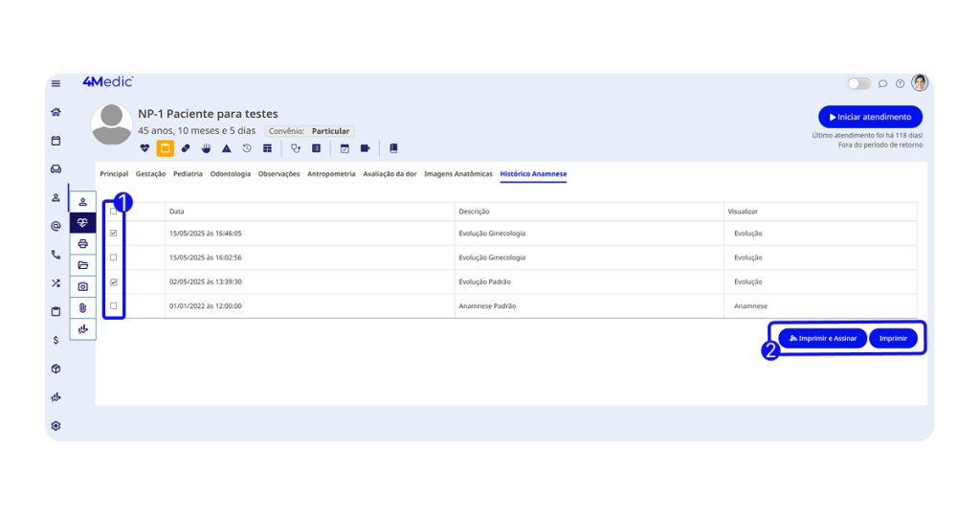This screenshot has height=515, width=980.
Task: Toggle the switch in the top-right header
Action: tap(858, 84)
